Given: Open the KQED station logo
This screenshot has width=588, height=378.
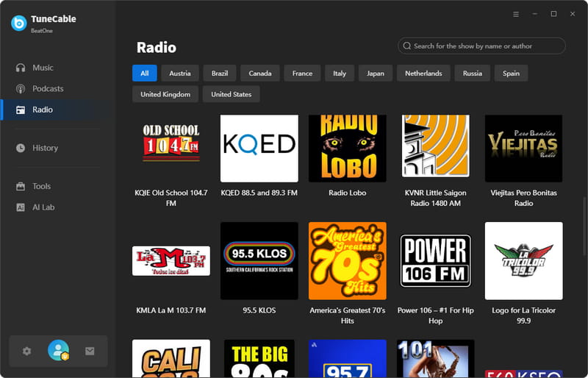Looking at the screenshot, I should coord(259,149).
